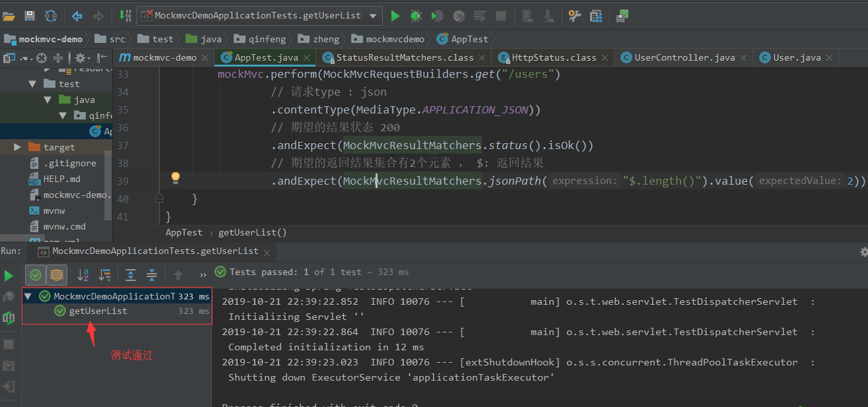
Task: Click Run with Coverage icon
Action: coord(437,16)
